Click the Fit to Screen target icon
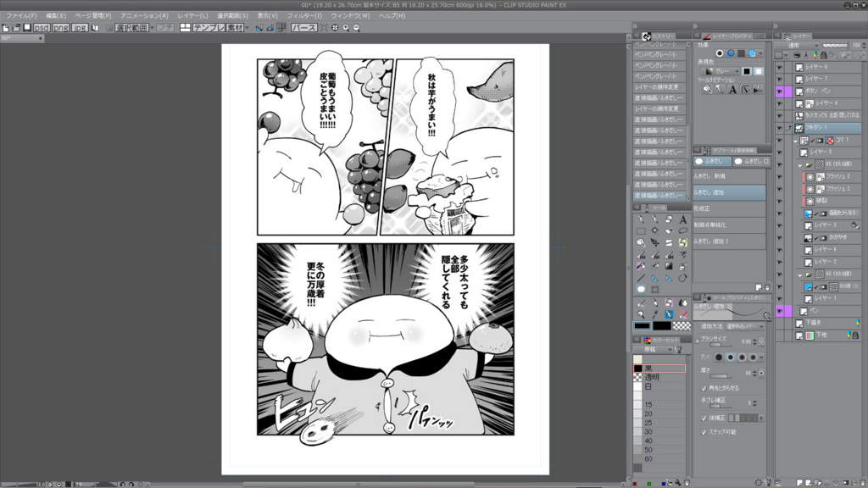Image resolution: width=868 pixels, height=488 pixels. [335, 28]
